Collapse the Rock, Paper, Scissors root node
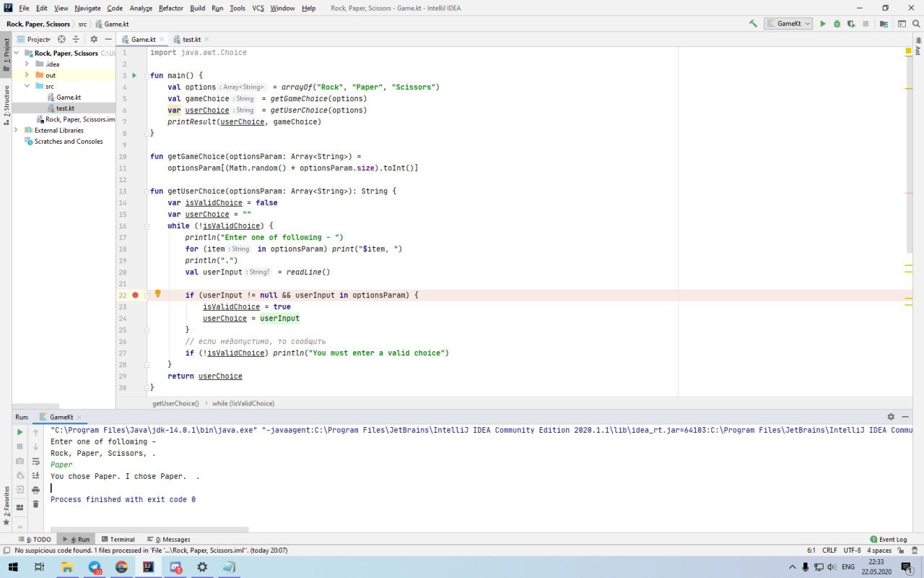 coord(17,53)
